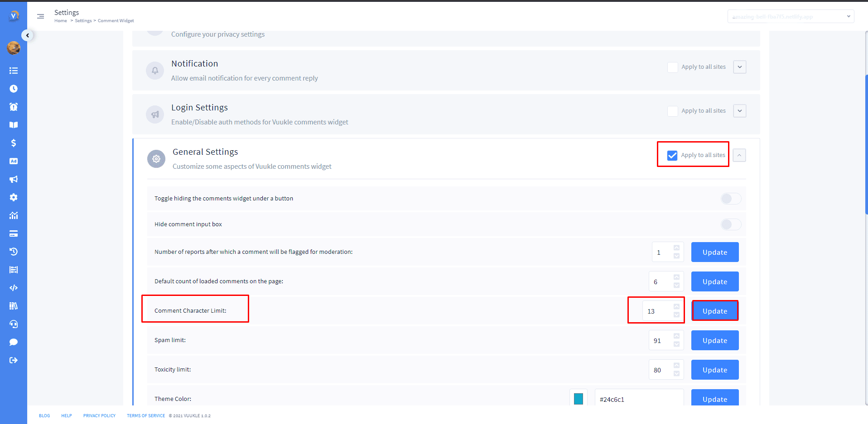Increase the Spam limit value
The image size is (868, 424).
(x=676, y=336)
